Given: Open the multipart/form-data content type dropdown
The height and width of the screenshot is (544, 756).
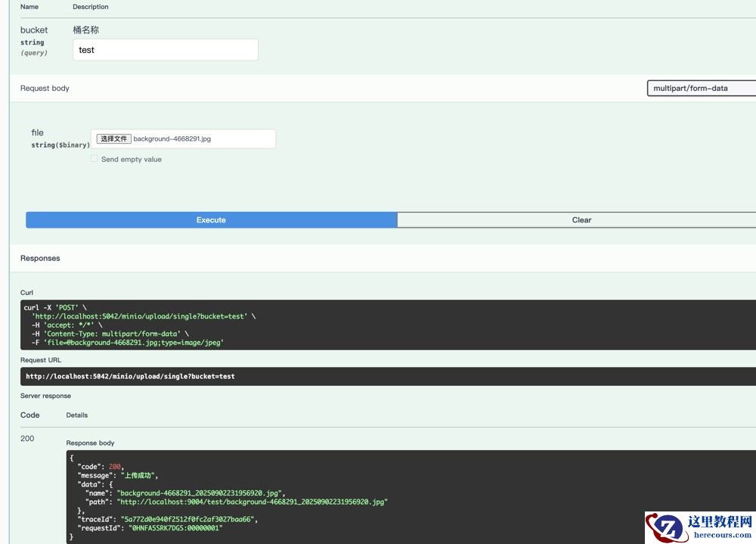Looking at the screenshot, I should [701, 88].
